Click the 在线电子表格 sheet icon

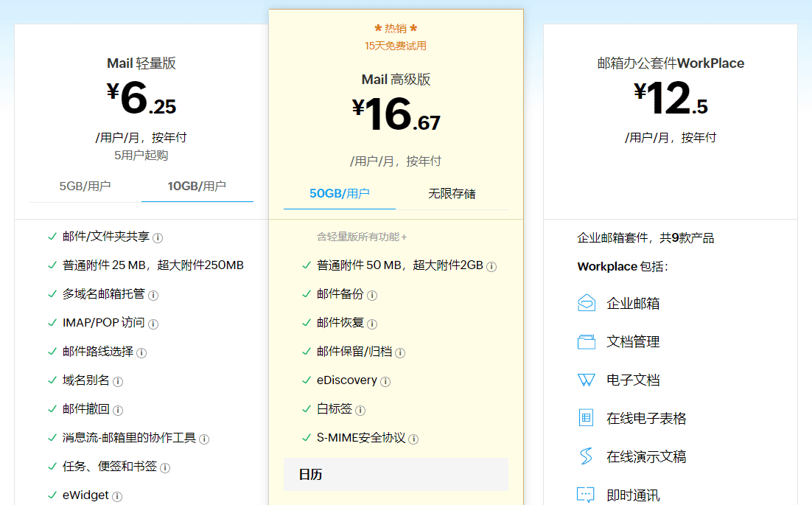(x=587, y=417)
